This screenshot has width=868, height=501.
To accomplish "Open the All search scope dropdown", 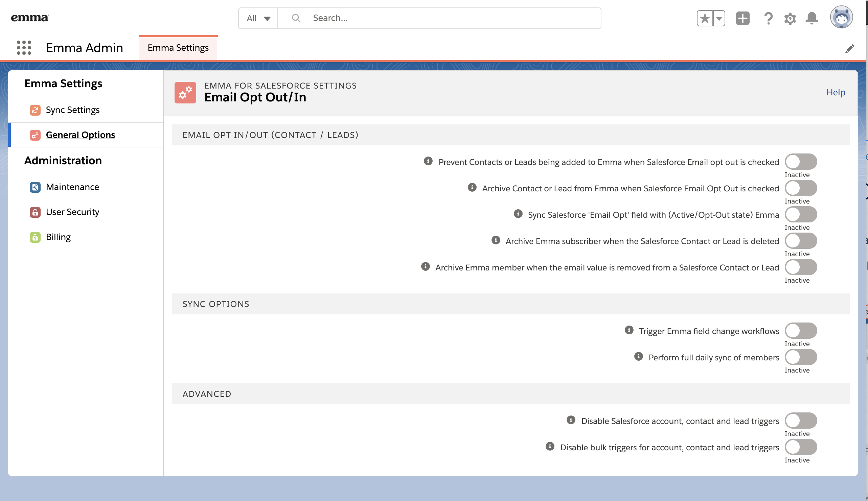I will 258,18.
